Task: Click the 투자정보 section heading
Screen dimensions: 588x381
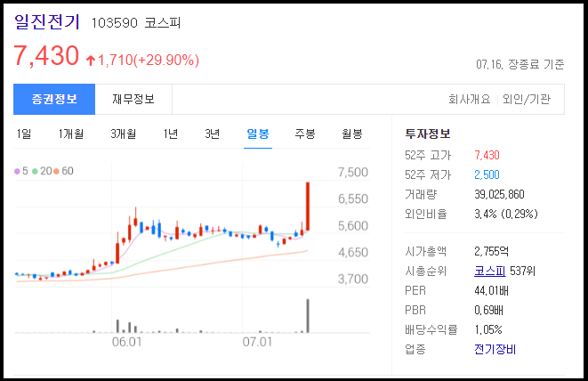Action: click(428, 134)
